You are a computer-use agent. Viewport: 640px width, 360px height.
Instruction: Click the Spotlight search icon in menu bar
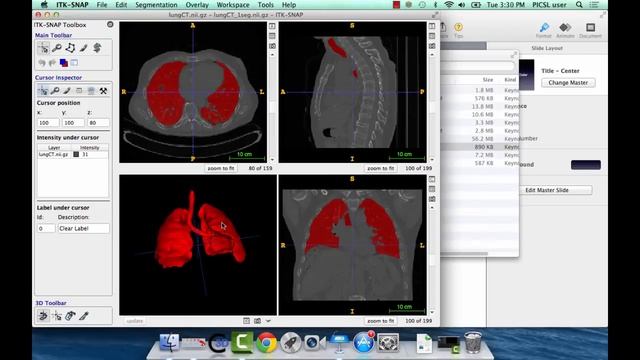click(579, 5)
